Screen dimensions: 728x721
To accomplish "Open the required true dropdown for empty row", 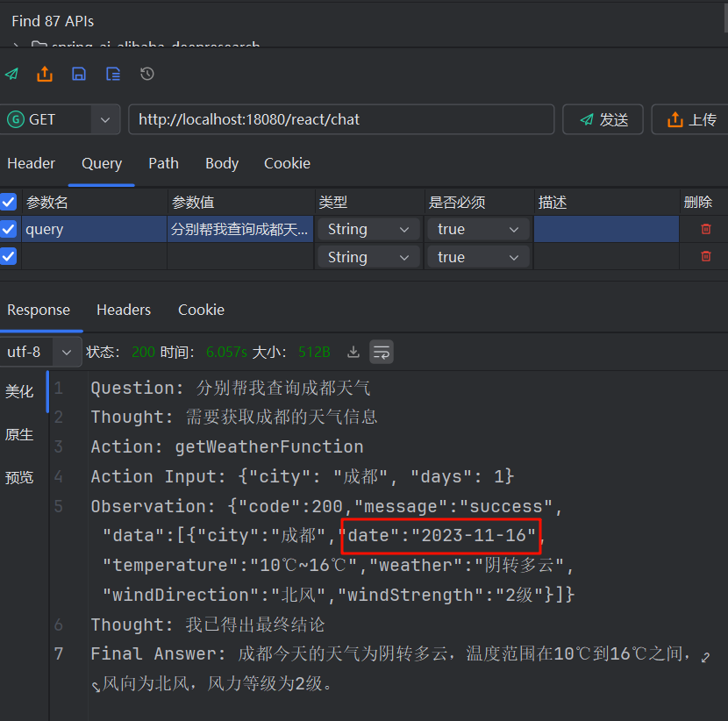I will 478,257.
